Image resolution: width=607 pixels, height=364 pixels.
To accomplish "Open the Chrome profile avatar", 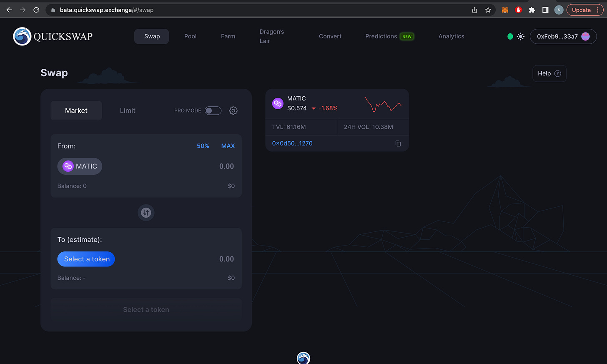I will 559,10.
